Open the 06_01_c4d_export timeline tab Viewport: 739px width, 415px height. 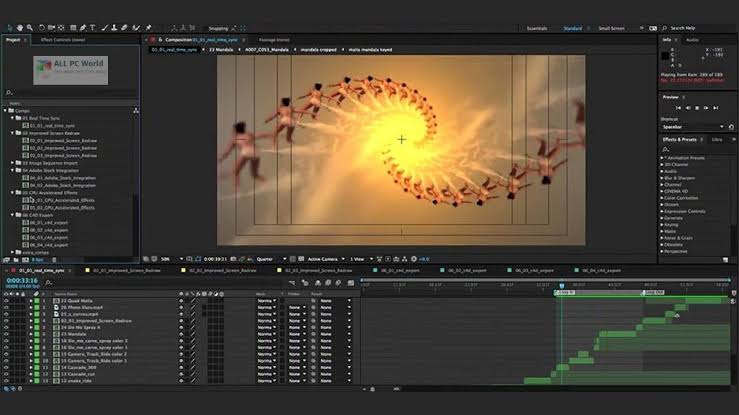click(400, 271)
